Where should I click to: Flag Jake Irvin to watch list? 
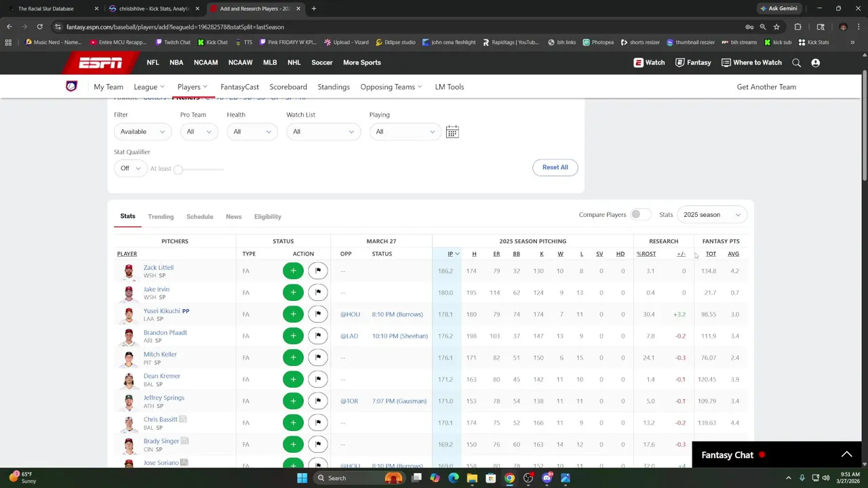tap(318, 292)
